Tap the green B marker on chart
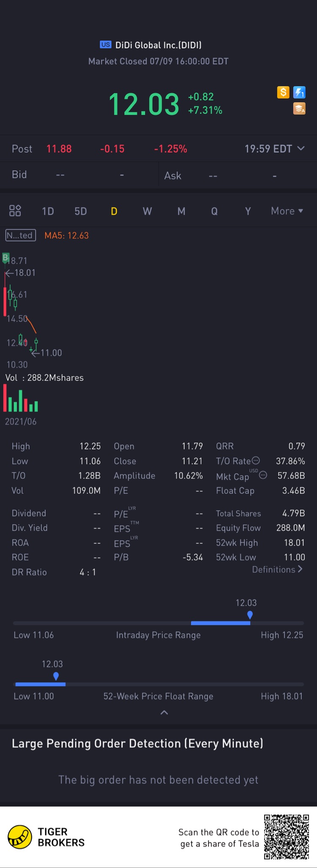This screenshot has width=317, height=868. (x=5, y=257)
